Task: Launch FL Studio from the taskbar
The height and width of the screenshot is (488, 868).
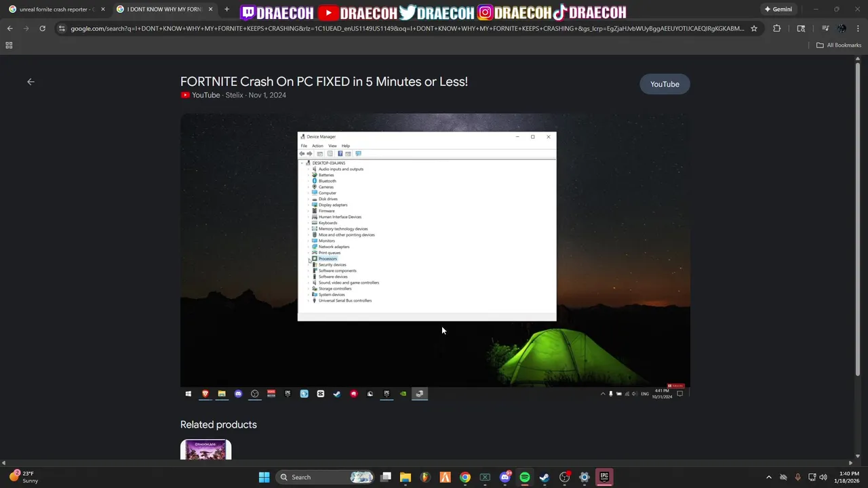Action: click(x=425, y=477)
